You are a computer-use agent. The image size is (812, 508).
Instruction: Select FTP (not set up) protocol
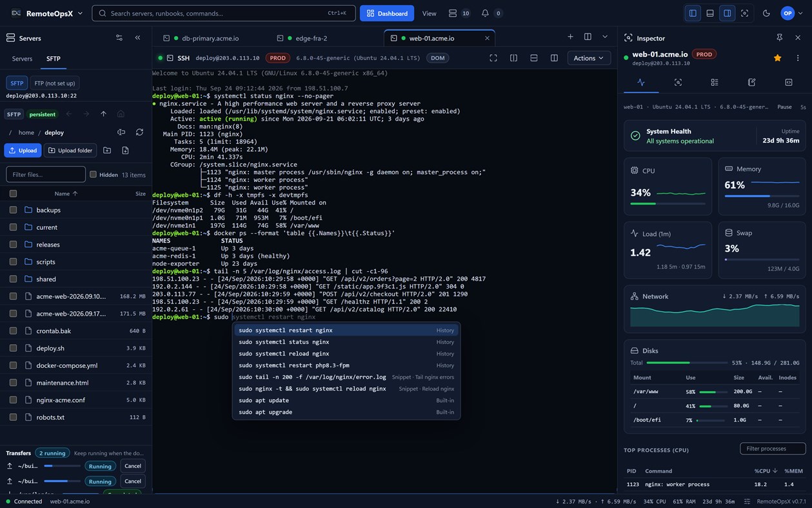(x=55, y=83)
